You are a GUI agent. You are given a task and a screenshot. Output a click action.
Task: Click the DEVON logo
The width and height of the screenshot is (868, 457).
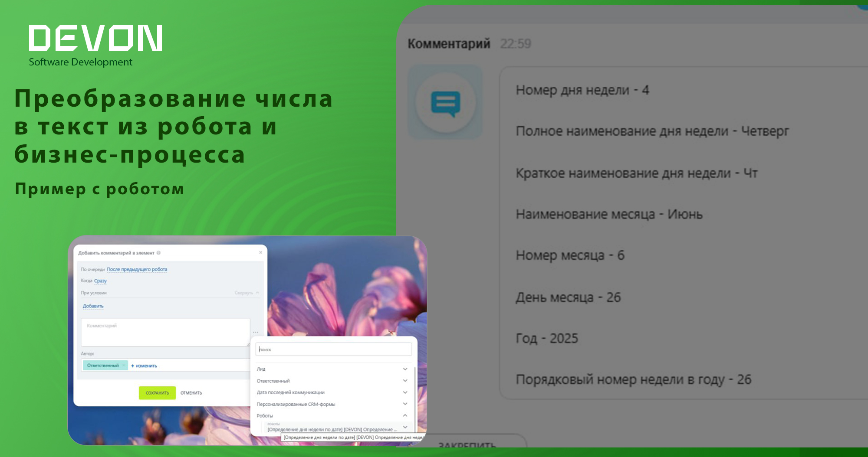click(x=95, y=38)
